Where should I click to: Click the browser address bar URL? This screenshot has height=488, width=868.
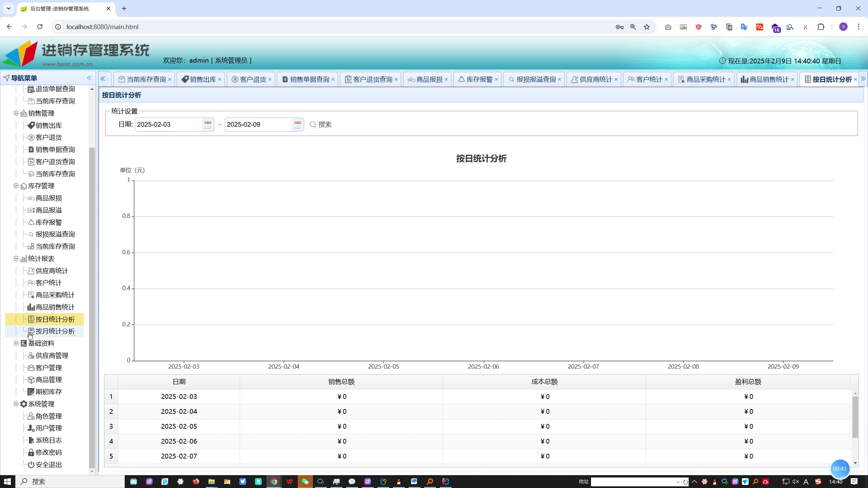102,27
